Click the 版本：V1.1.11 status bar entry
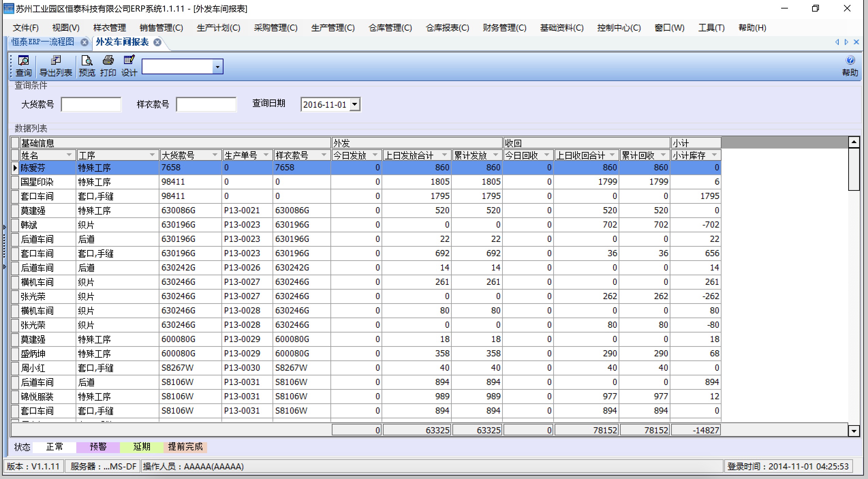Viewport: 868px width, 479px height. (x=33, y=466)
